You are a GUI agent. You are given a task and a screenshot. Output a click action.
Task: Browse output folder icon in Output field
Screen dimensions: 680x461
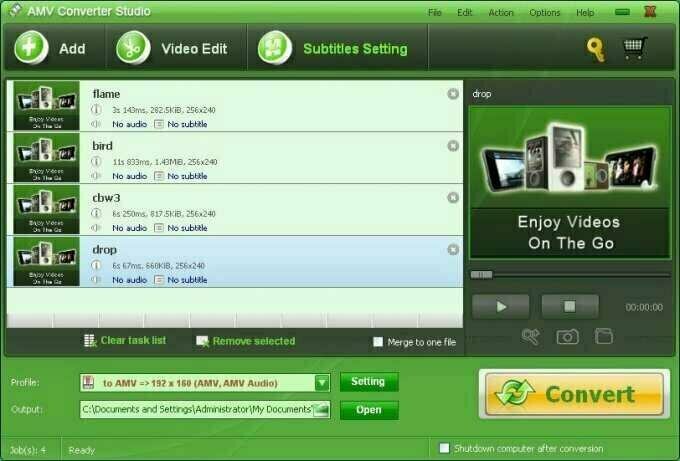click(x=320, y=409)
